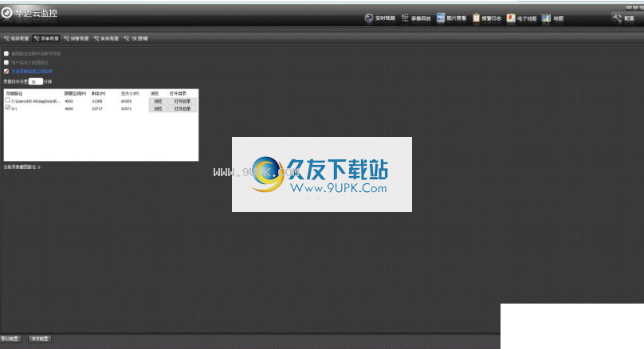Image resolution: width=644 pixels, height=349 pixels.
Task: Click the 保存配置 save config button
Action: point(40,339)
